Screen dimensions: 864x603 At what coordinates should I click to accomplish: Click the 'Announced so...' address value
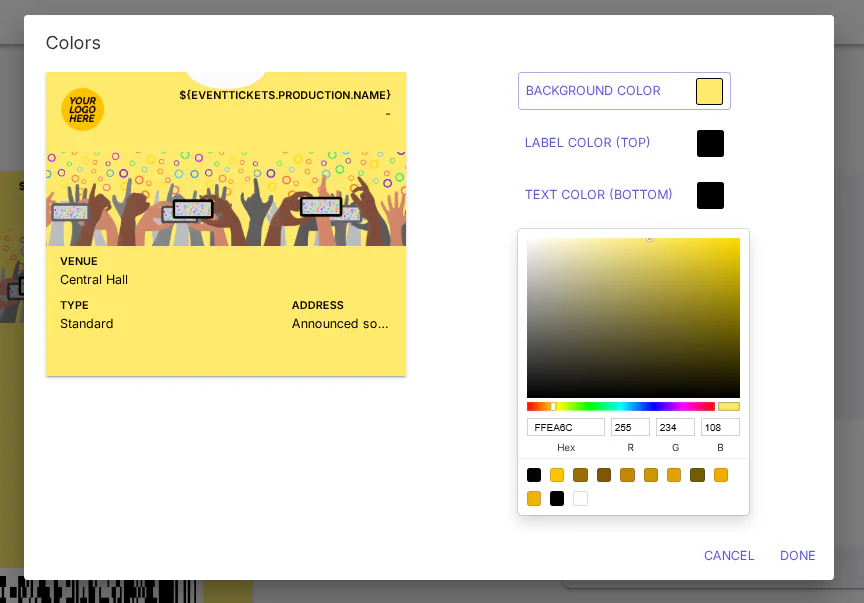[x=340, y=324]
